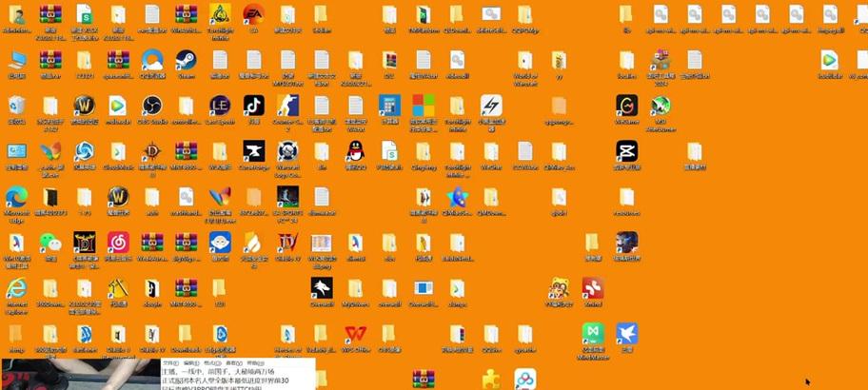Launch the yellow pickaxe game icon
This screenshot has width=868, height=390.
point(118,288)
